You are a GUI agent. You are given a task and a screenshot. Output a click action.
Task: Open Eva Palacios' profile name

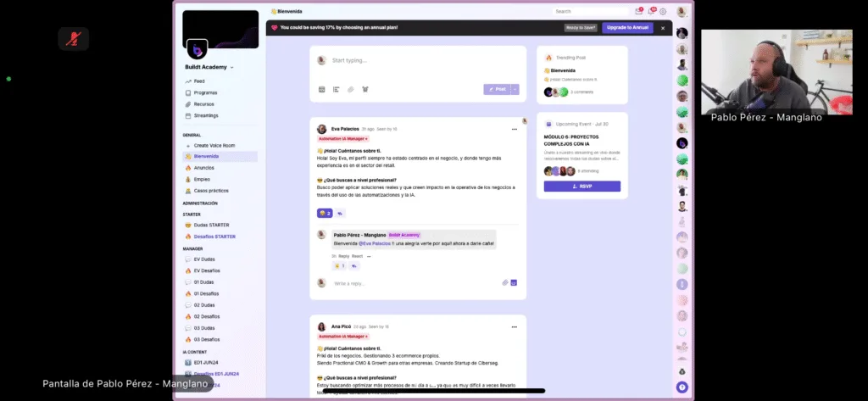[x=345, y=129]
